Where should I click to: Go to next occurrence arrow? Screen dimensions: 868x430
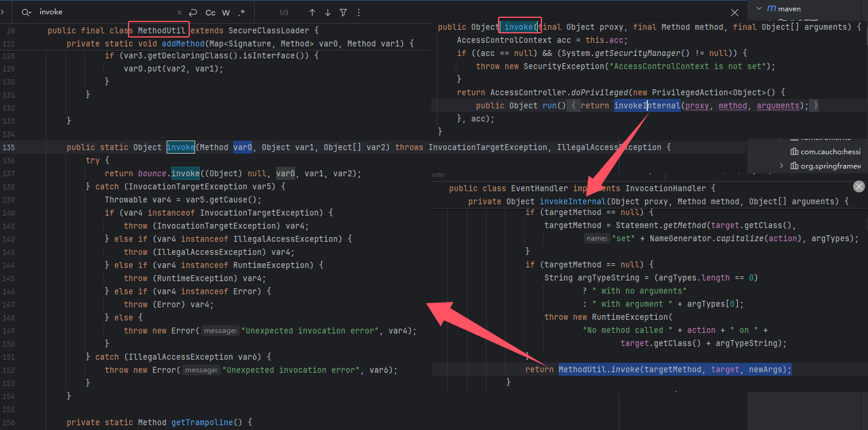[328, 13]
